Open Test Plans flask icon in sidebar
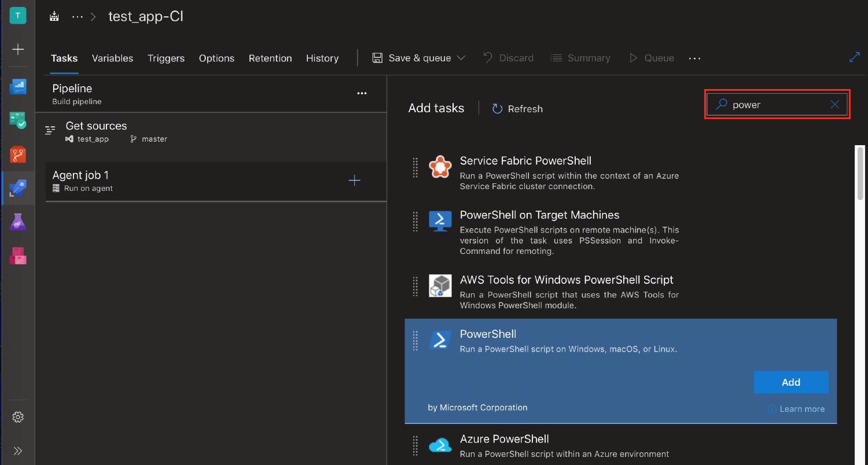The width and height of the screenshot is (868, 465). tap(18, 222)
